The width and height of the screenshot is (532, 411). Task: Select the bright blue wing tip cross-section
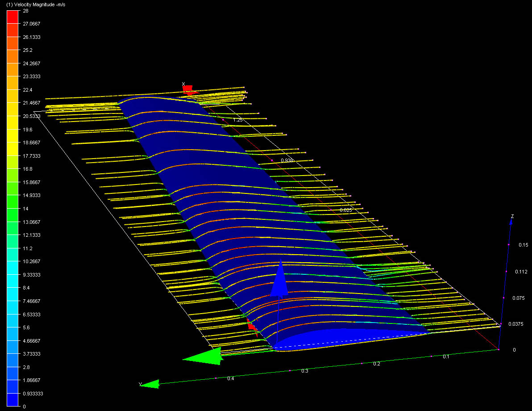coord(348,337)
